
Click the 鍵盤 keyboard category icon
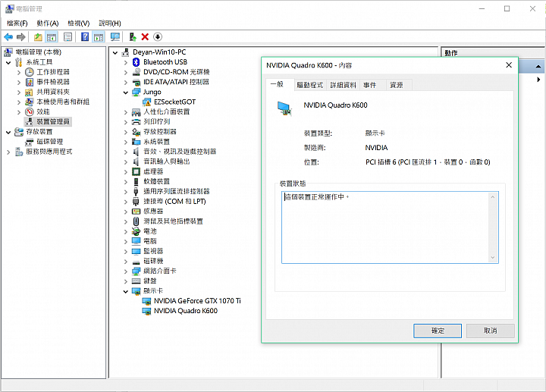(x=136, y=281)
